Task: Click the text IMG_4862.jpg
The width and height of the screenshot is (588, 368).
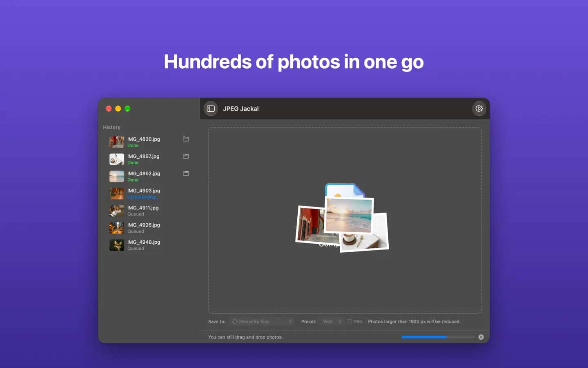Action: coord(144,173)
